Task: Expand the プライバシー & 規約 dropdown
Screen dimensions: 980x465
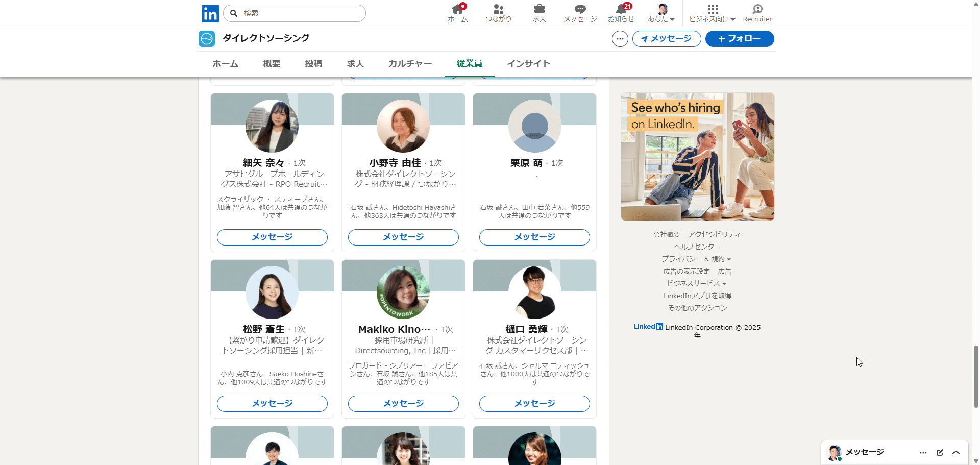Action: point(696,259)
